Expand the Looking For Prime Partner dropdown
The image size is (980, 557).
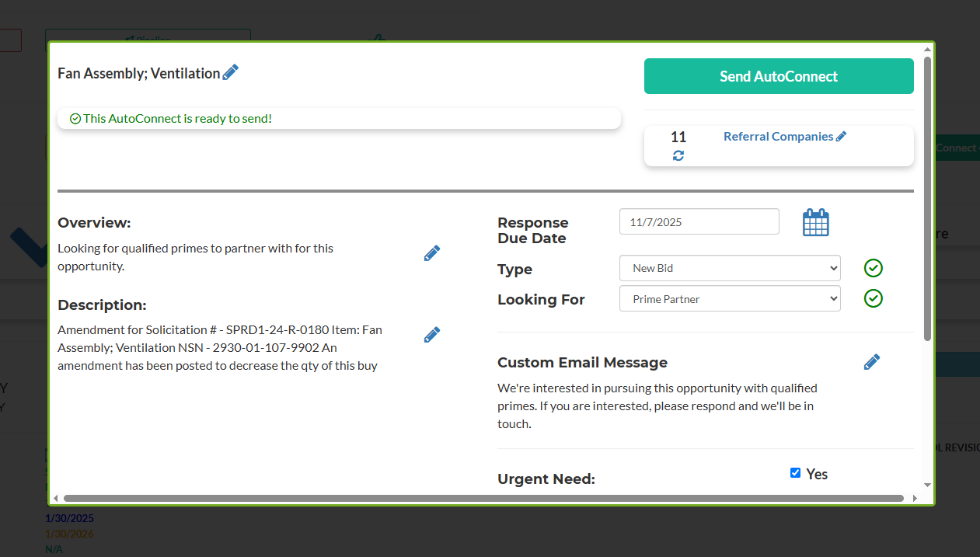[730, 299]
